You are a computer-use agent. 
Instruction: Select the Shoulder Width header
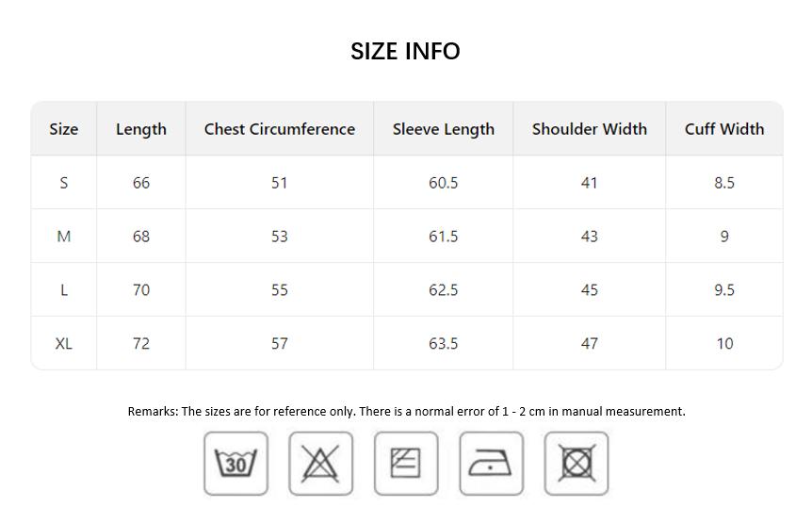click(x=590, y=129)
